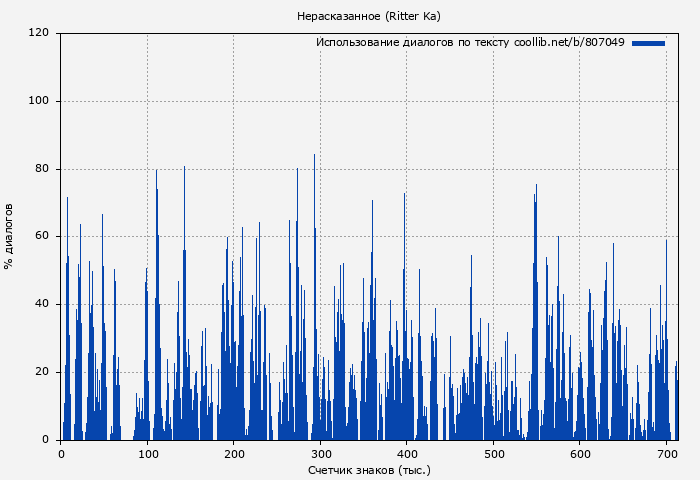Click the x-axis tick label 500
This screenshot has width=700, height=480.
(x=493, y=454)
